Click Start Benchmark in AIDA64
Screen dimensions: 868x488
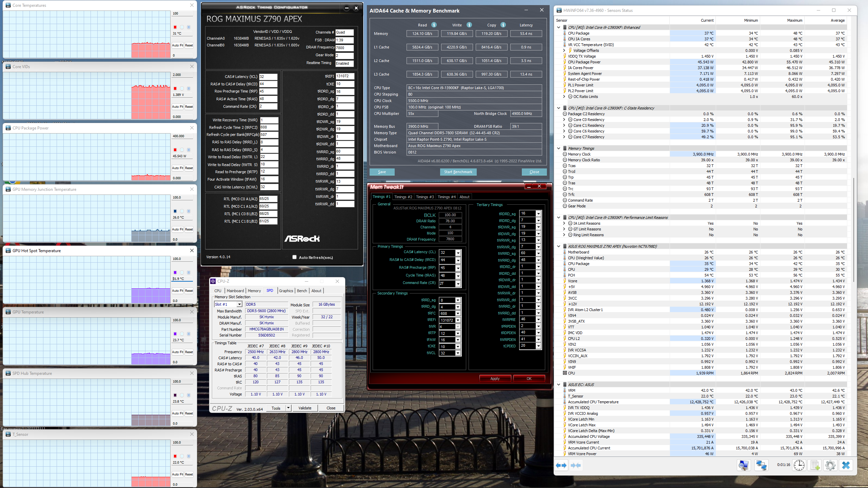pos(458,172)
